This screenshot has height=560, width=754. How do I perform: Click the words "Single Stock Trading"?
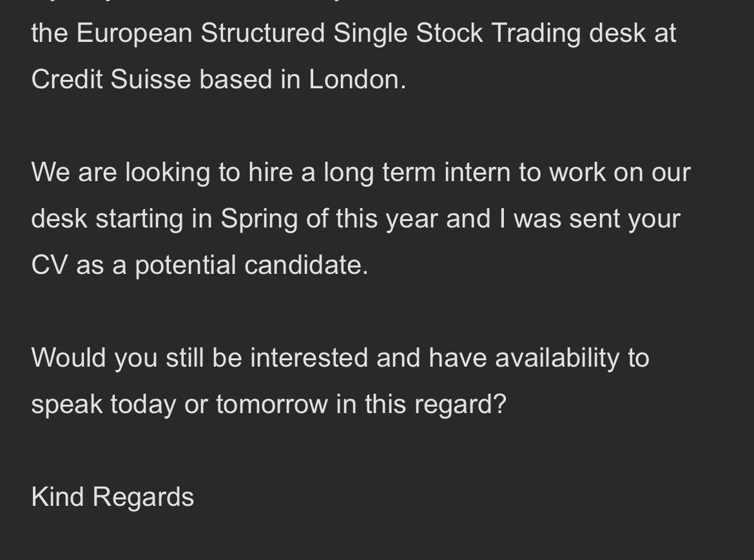[x=457, y=33]
